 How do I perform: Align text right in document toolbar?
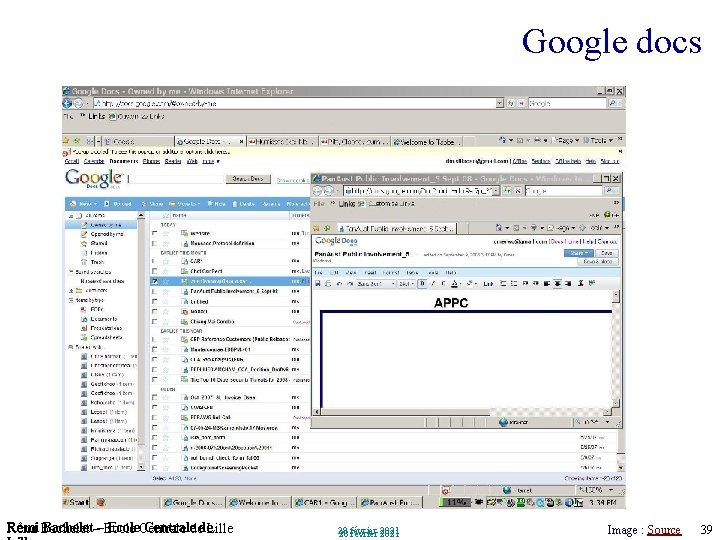568,284
